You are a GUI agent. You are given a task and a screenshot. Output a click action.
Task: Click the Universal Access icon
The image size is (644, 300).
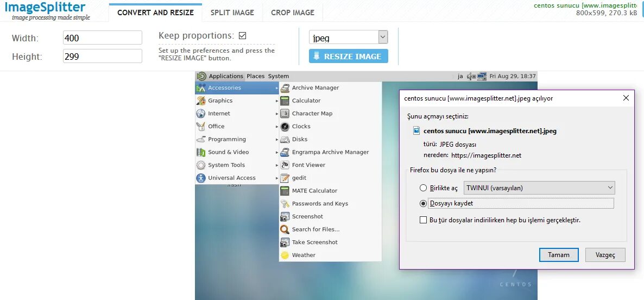pos(201,178)
